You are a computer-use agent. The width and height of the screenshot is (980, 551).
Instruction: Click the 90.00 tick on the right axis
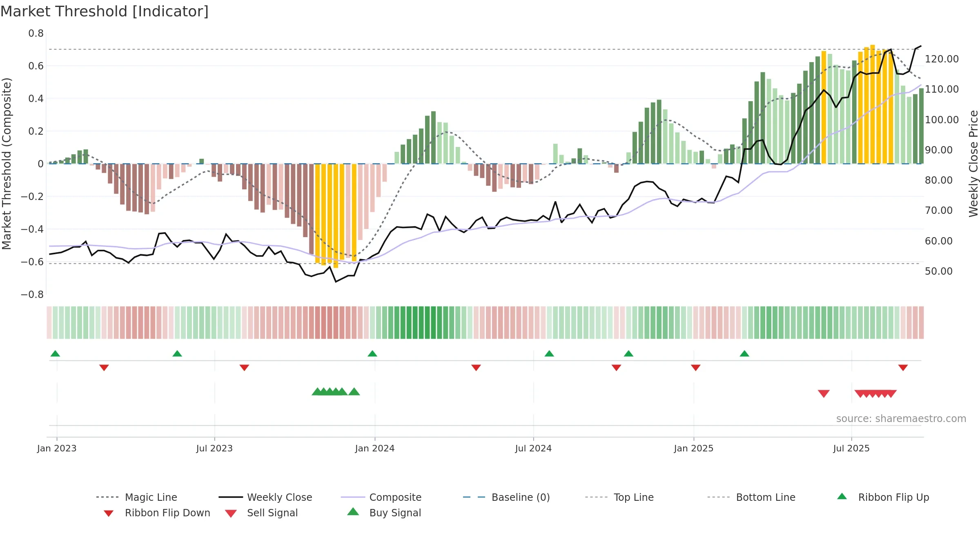tap(938, 150)
